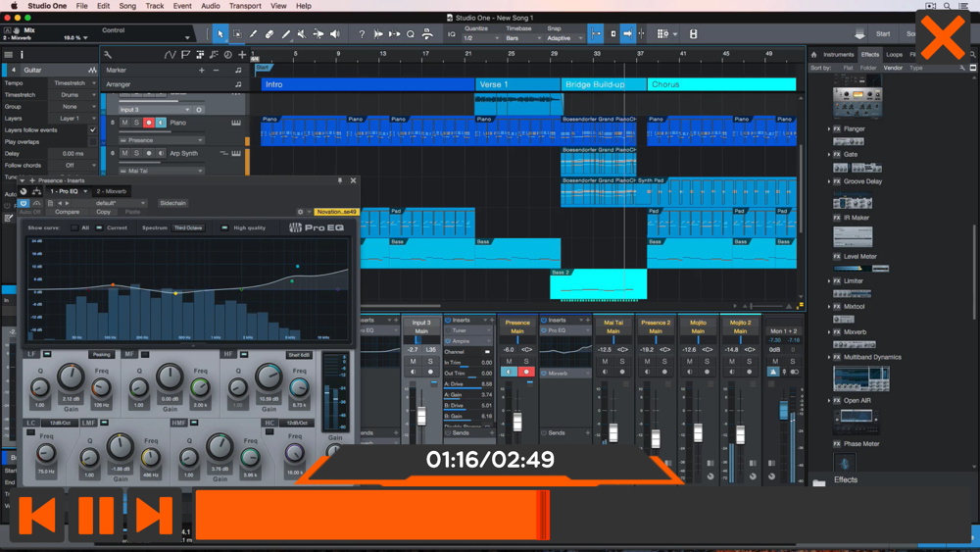Select the Eraser tool
The width and height of the screenshot is (980, 552).
coord(269,34)
